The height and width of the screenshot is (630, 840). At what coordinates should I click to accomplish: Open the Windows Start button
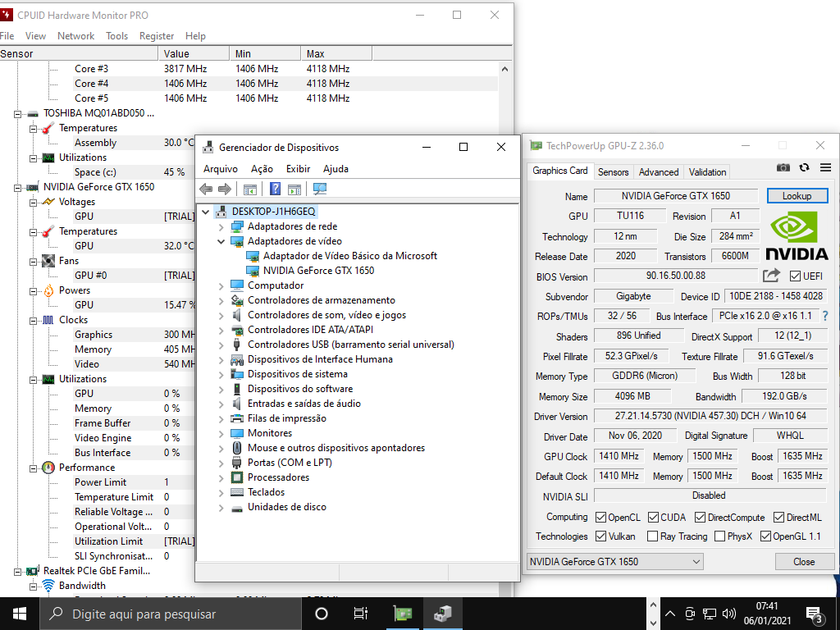pos(20,614)
